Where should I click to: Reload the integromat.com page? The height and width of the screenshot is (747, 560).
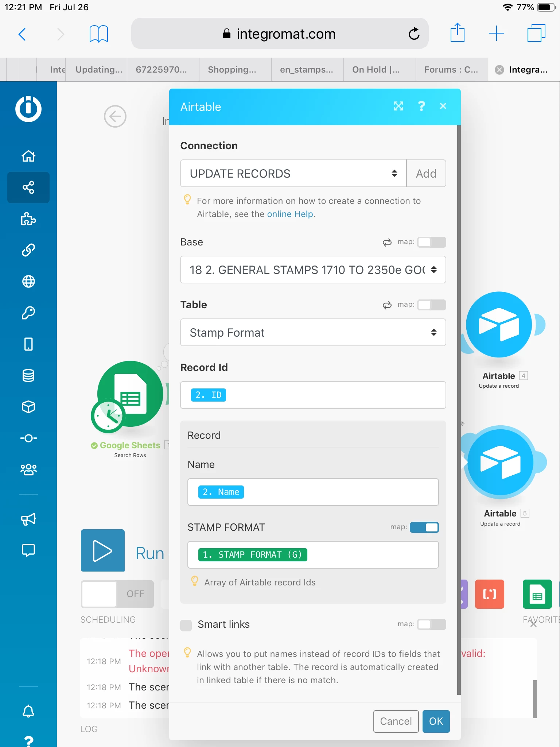point(414,34)
